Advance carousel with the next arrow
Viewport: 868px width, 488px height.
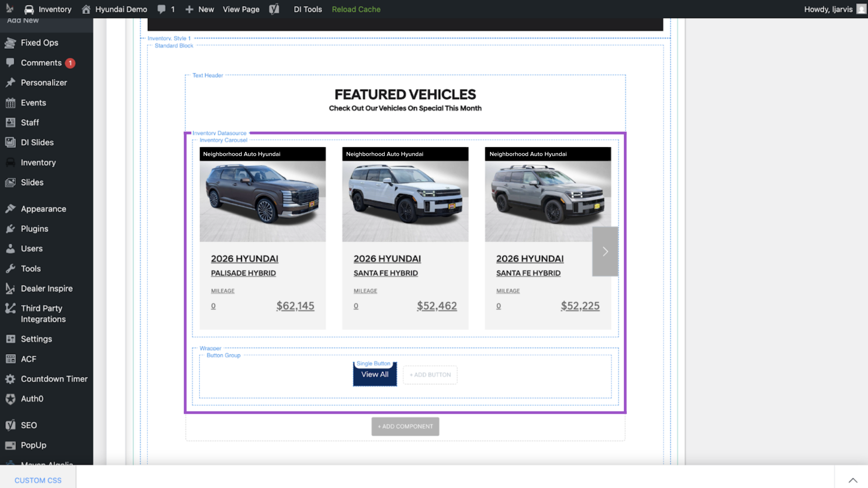coord(605,251)
